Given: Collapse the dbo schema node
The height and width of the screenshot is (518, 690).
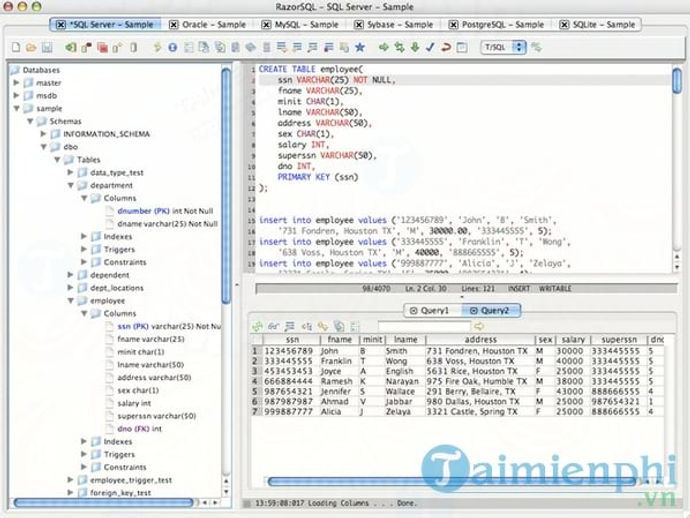Looking at the screenshot, I should coord(43,147).
